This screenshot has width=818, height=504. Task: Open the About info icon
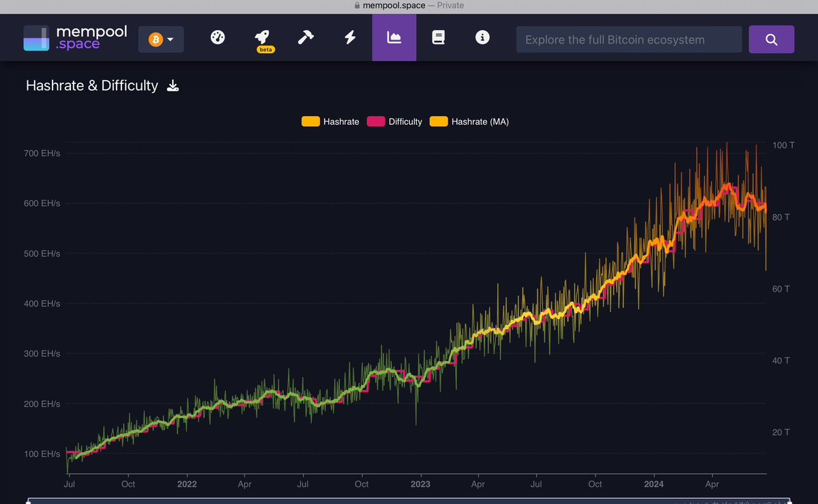click(x=482, y=38)
